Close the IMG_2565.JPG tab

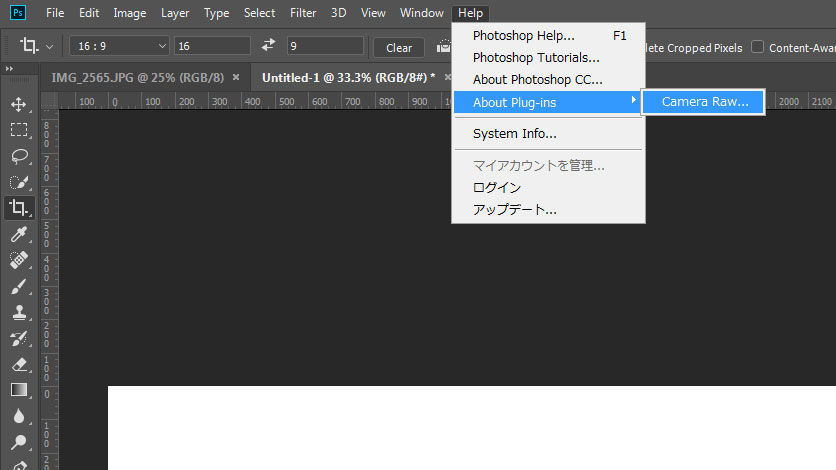[236, 78]
